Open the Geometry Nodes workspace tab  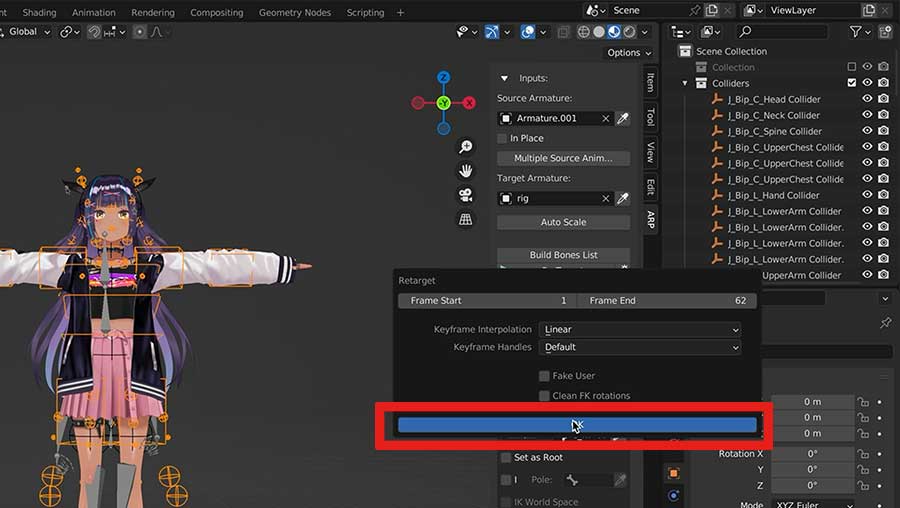[295, 12]
